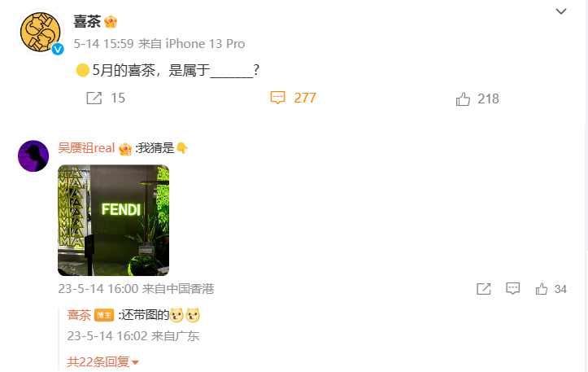Viewport: 588px width, 372px height.
Task: Open 喜茶 link in the reply
Action: click(x=79, y=314)
